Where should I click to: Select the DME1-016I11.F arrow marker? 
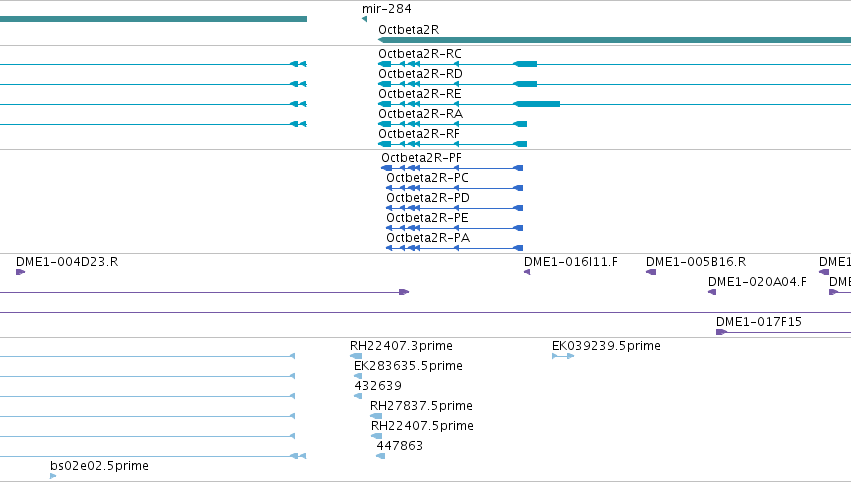pyautogui.click(x=527, y=272)
